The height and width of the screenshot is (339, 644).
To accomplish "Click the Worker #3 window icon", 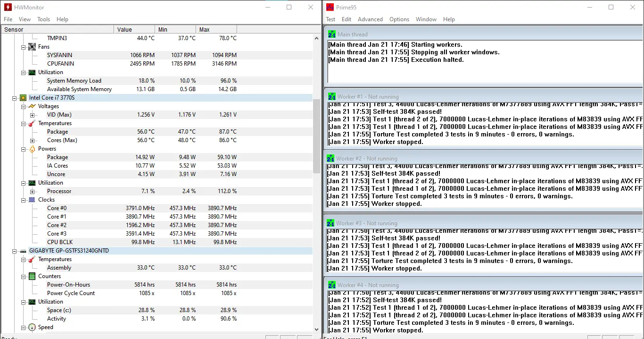I will pyautogui.click(x=331, y=223).
